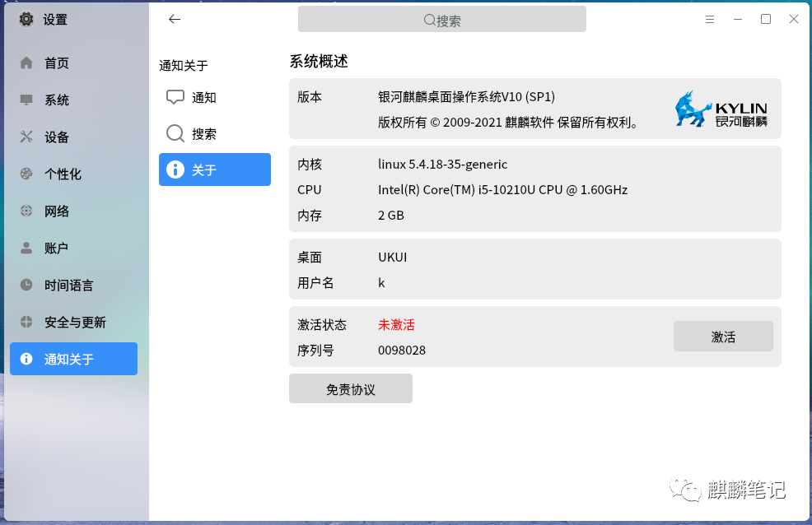Viewport: 812px width, 525px height.
Task: Click the palette icon beside 个性化
Action: click(26, 174)
